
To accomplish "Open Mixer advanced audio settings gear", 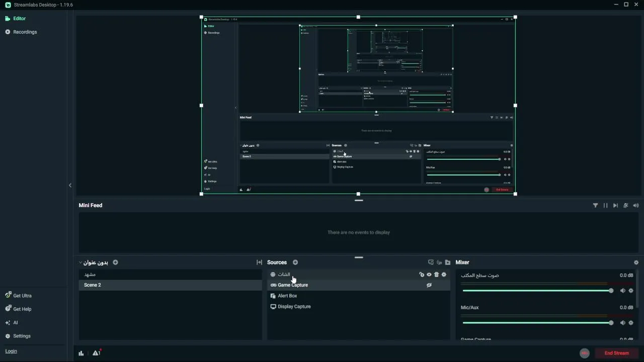I will (x=636, y=262).
